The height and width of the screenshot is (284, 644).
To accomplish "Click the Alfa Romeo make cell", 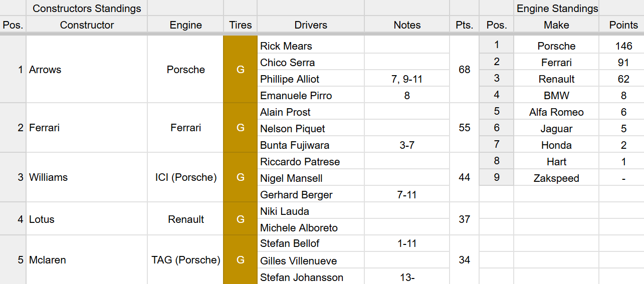I will [556, 112].
